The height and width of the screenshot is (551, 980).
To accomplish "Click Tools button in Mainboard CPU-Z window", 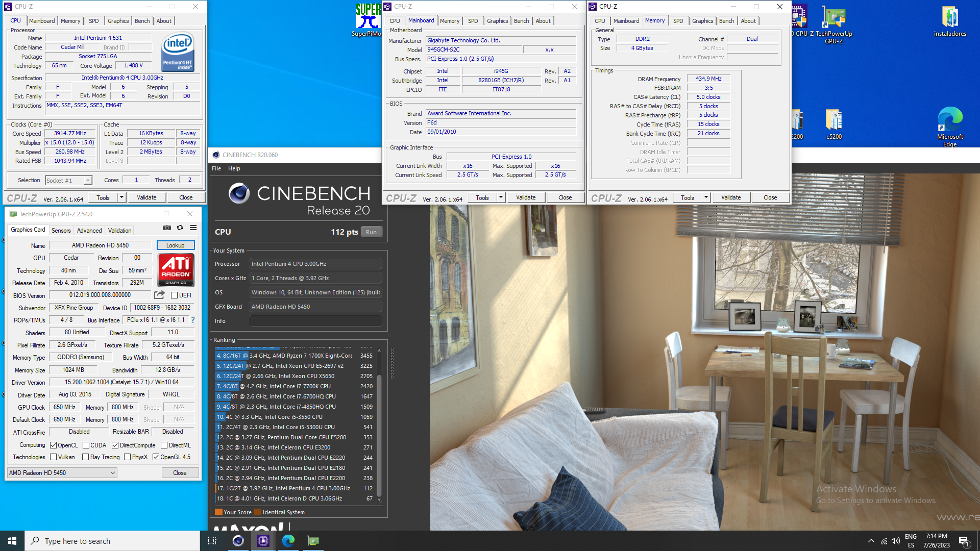I will click(x=482, y=197).
